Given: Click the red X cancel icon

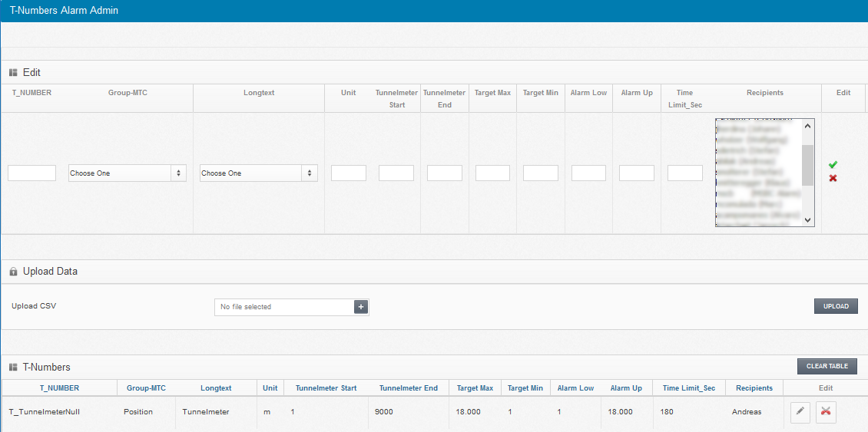Looking at the screenshot, I should point(833,178).
